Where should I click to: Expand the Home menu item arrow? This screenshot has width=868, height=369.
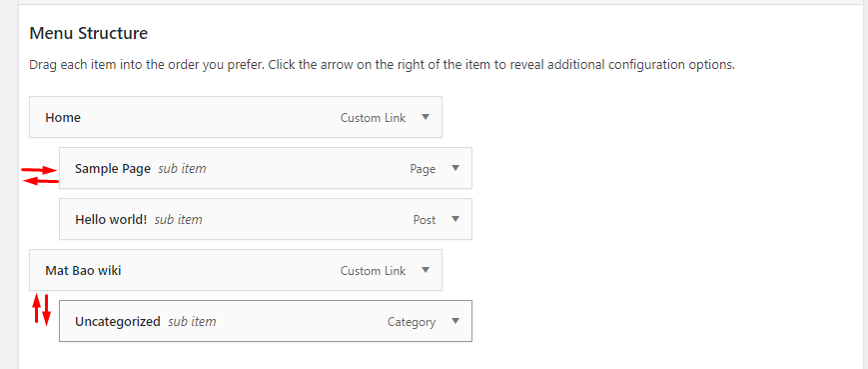tap(426, 117)
